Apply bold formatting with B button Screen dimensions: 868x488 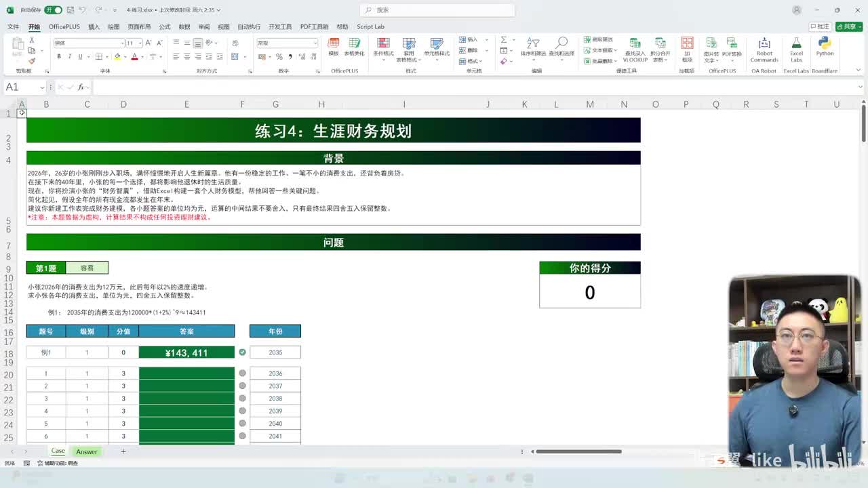(x=59, y=57)
